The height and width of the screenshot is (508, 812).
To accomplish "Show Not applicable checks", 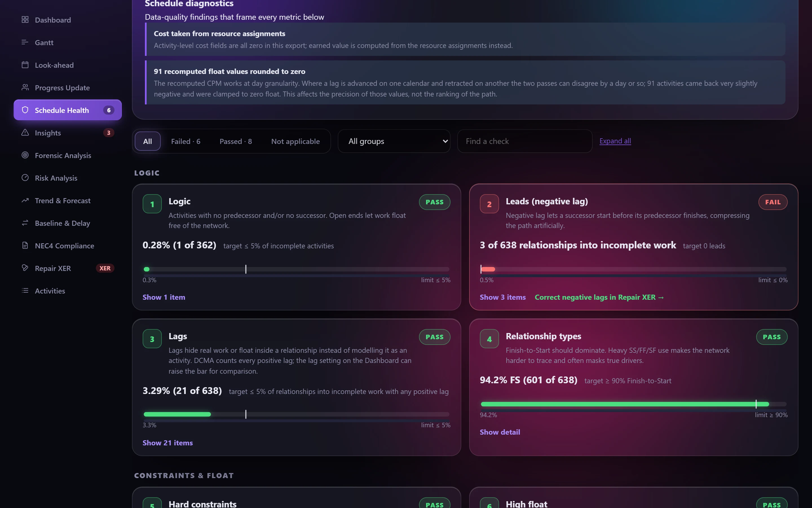I will click(x=295, y=141).
